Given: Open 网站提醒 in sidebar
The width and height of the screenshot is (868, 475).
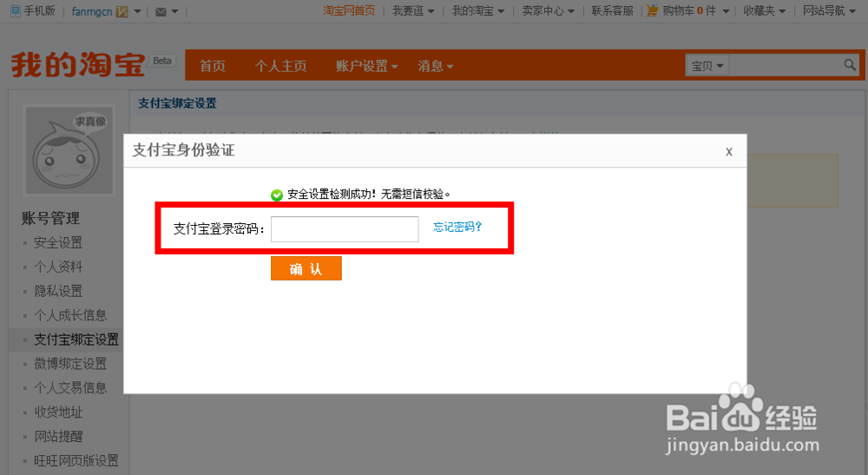Looking at the screenshot, I should [x=58, y=436].
